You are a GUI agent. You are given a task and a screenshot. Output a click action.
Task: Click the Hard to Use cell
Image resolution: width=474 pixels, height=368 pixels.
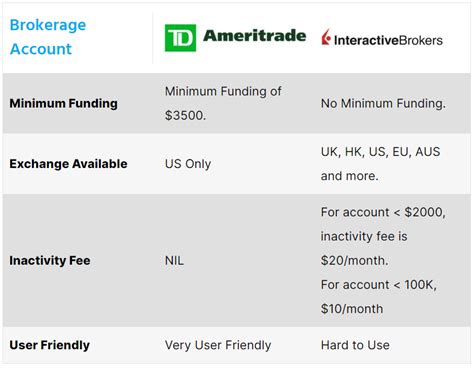355,345
